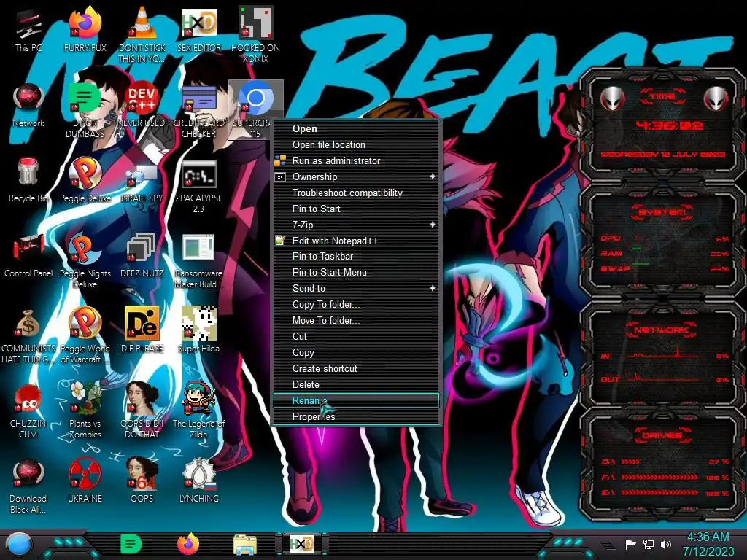Open the OOPS 64 shortcut
The image size is (747, 560).
[142, 481]
